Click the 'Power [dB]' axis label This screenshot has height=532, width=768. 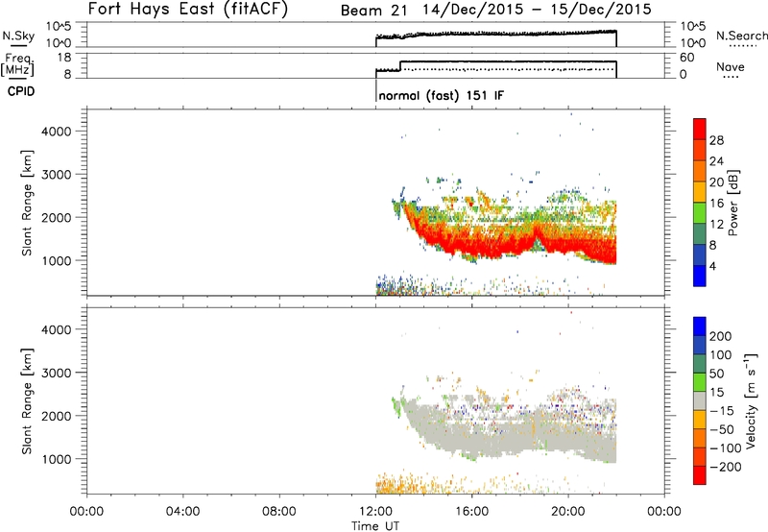pos(732,203)
